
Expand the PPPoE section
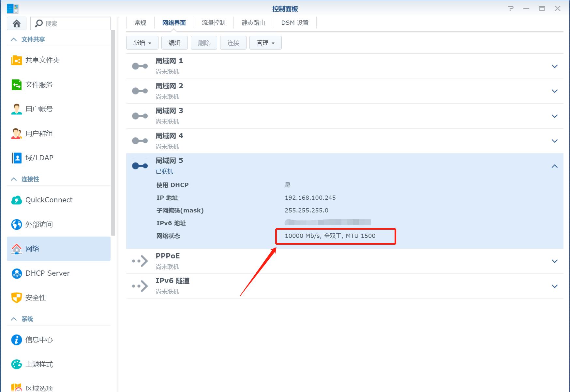[555, 261]
